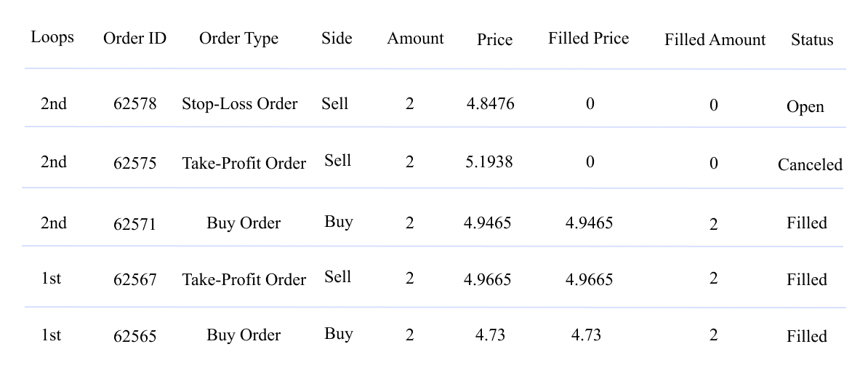Select the 4.9665 filled price cell

(x=589, y=279)
